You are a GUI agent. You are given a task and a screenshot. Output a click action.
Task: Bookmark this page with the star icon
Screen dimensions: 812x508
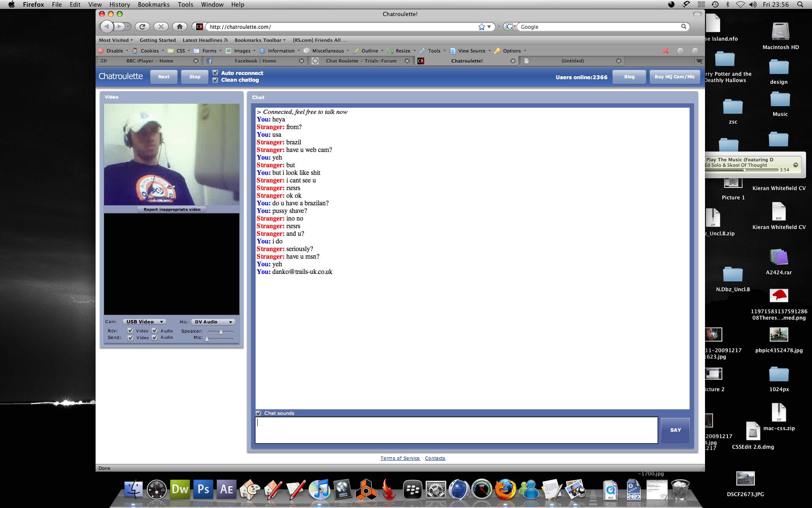[481, 27]
